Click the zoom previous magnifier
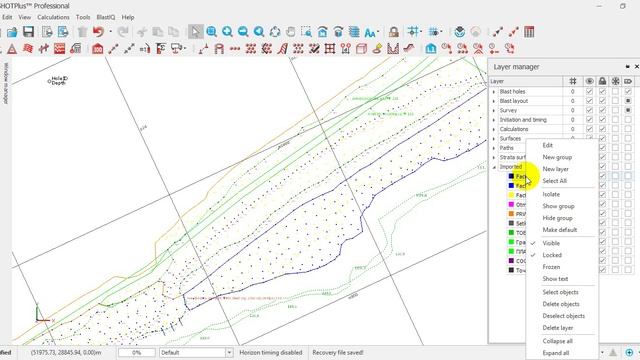This screenshot has width=640, height=360. [259, 32]
